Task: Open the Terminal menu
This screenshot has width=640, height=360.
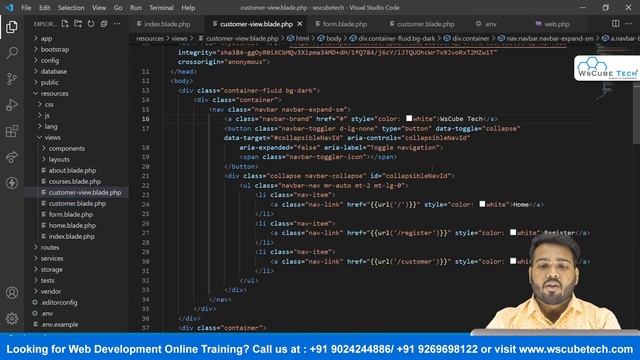Action: click(x=161, y=8)
